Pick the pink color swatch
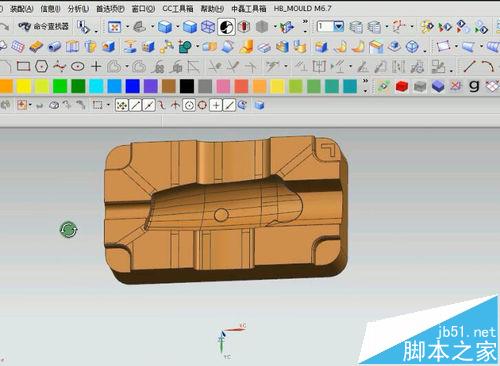Image resolution: width=500 pixels, height=366 pixels. [223, 86]
